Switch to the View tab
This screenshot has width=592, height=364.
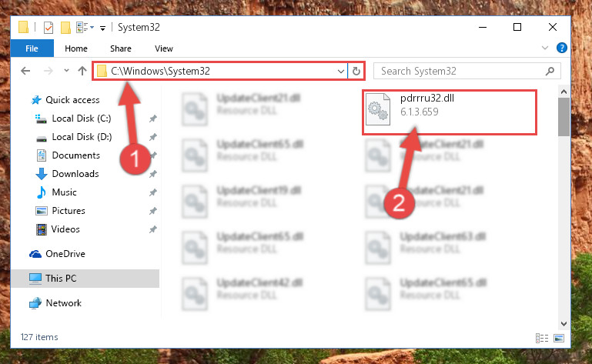(163, 48)
